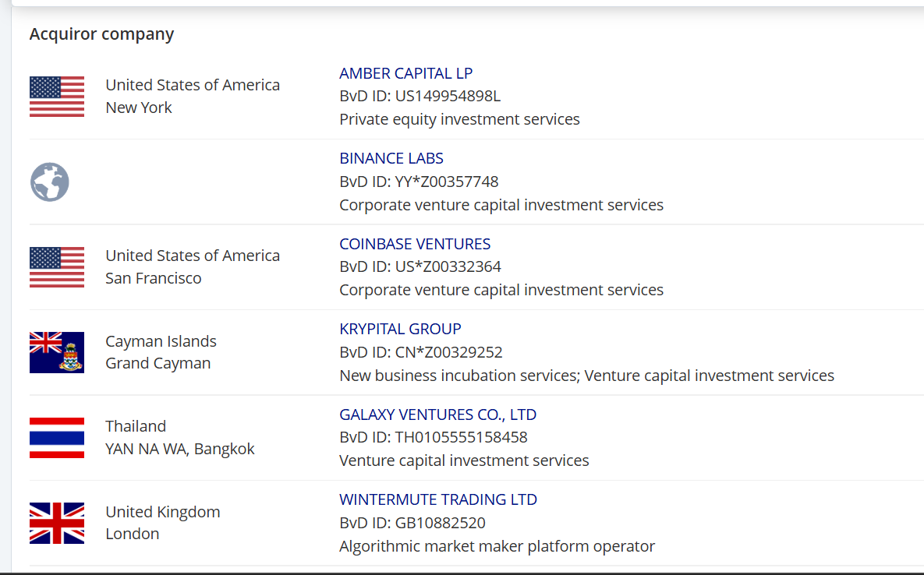Open the BINANCE LABS company link
The height and width of the screenshot is (575, 924).
[x=391, y=158]
